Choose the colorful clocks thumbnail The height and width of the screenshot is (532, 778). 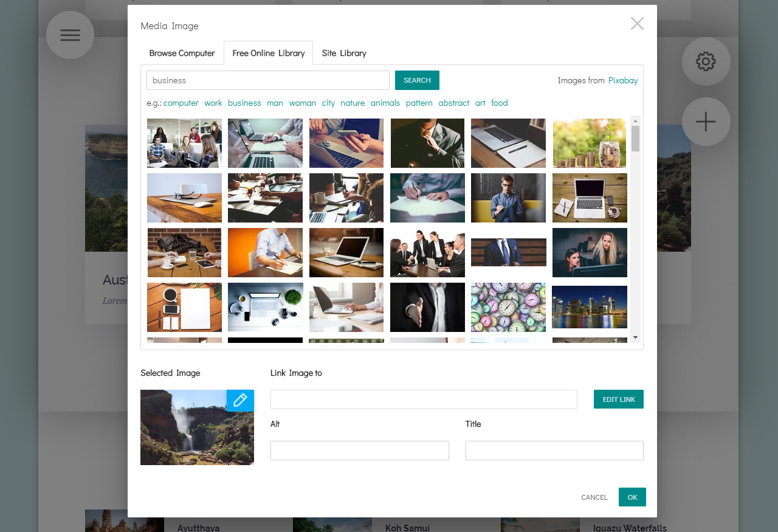pyautogui.click(x=509, y=307)
